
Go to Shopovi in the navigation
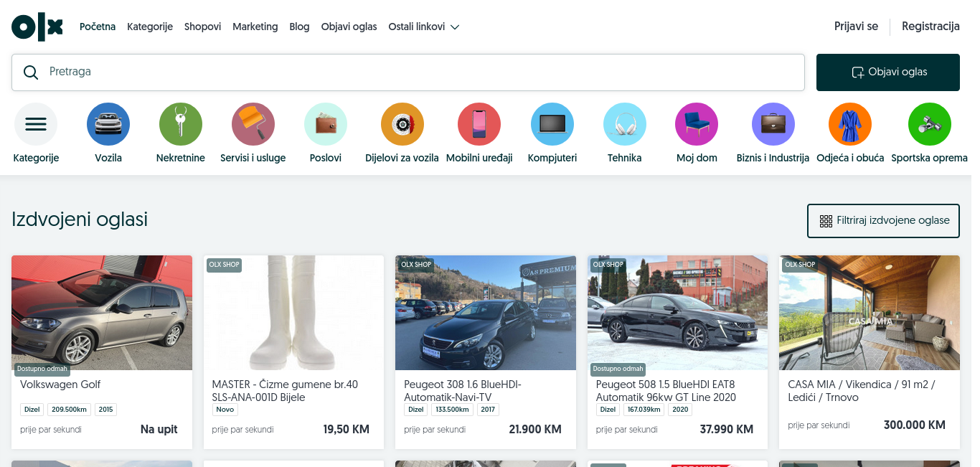coord(202,27)
